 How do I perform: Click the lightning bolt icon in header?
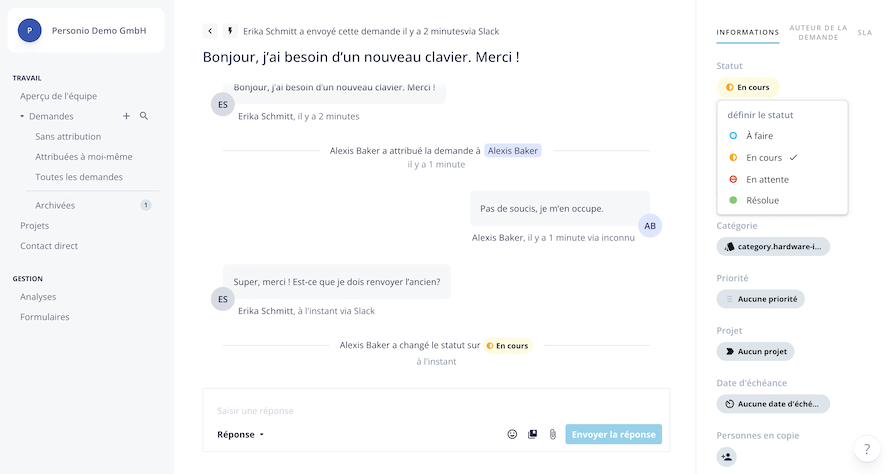pyautogui.click(x=230, y=31)
